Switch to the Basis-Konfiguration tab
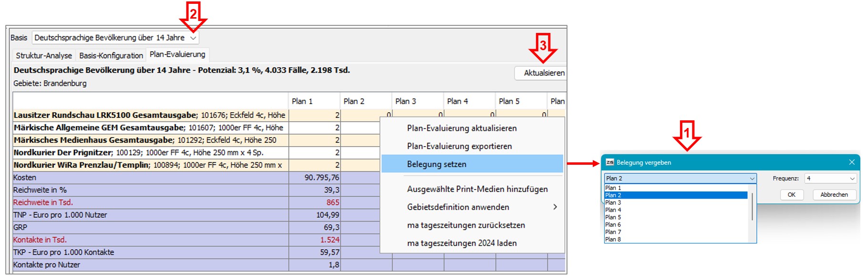The image size is (868, 276). (x=111, y=55)
